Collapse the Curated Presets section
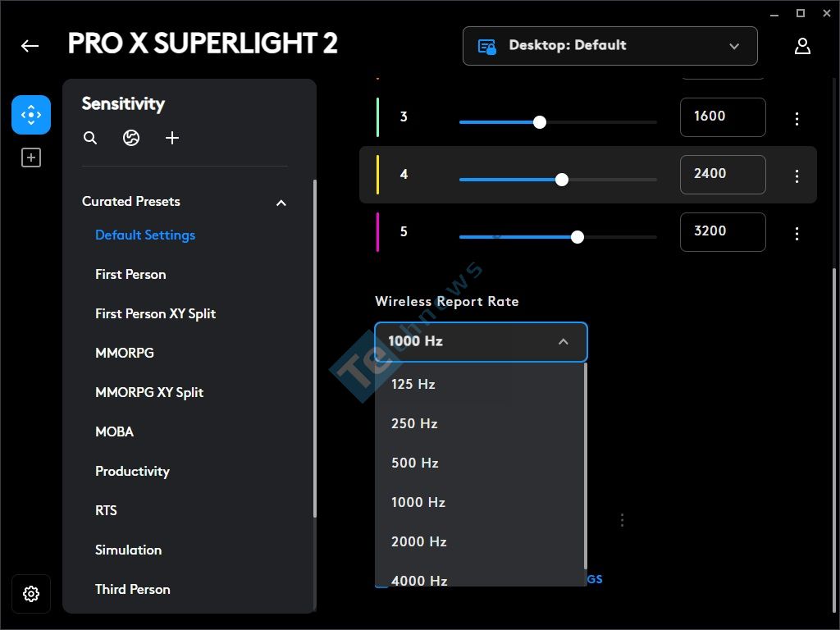The height and width of the screenshot is (630, 840). (x=281, y=203)
